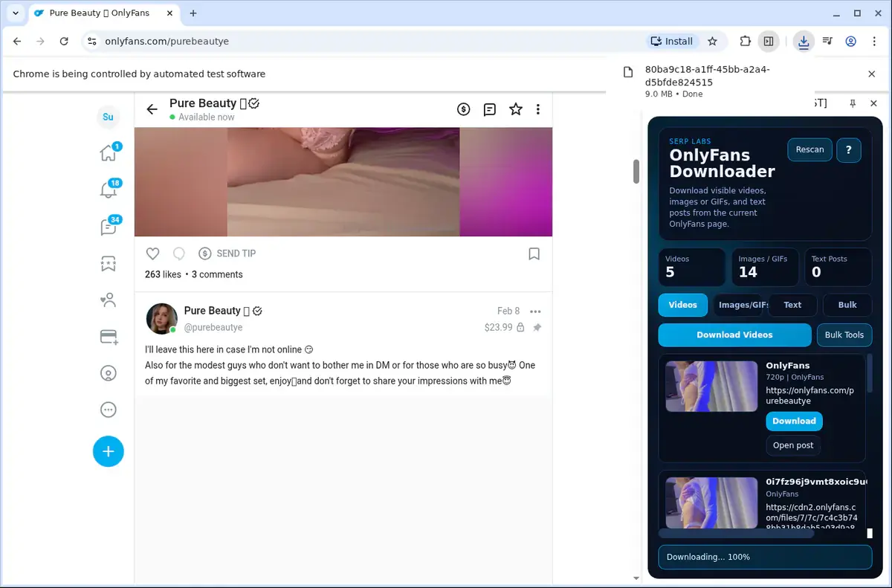Open Chrome media control icon
This screenshot has height=588, width=892.
pyautogui.click(x=828, y=42)
